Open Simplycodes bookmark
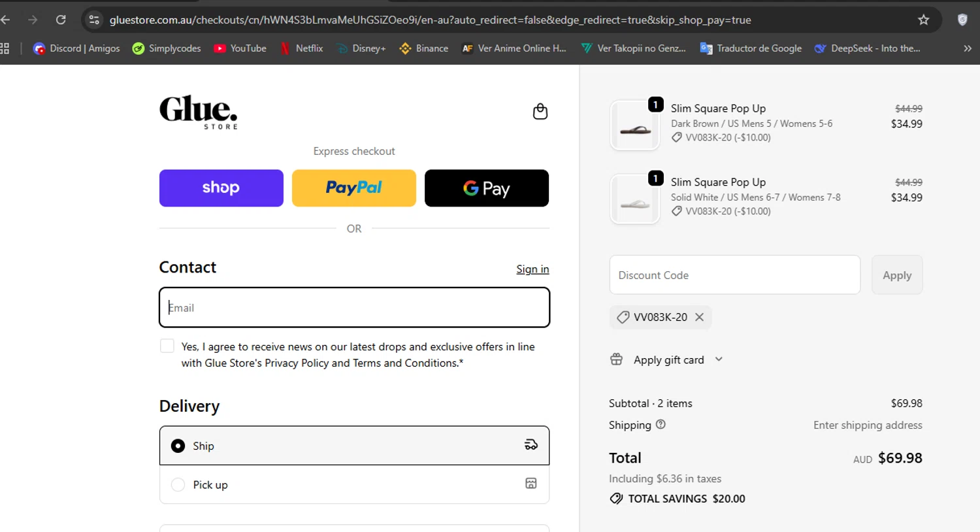The image size is (980, 532). (167, 48)
